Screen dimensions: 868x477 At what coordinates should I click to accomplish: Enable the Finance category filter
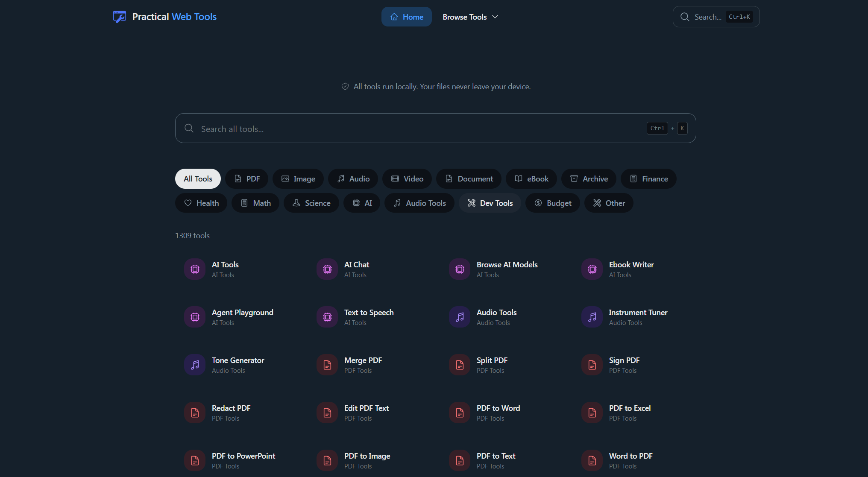click(648, 179)
